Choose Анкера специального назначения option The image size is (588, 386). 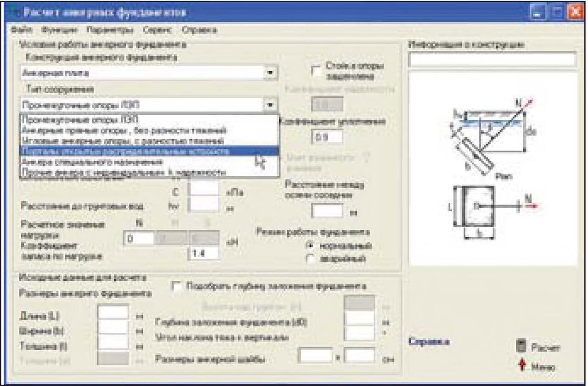coord(149,162)
